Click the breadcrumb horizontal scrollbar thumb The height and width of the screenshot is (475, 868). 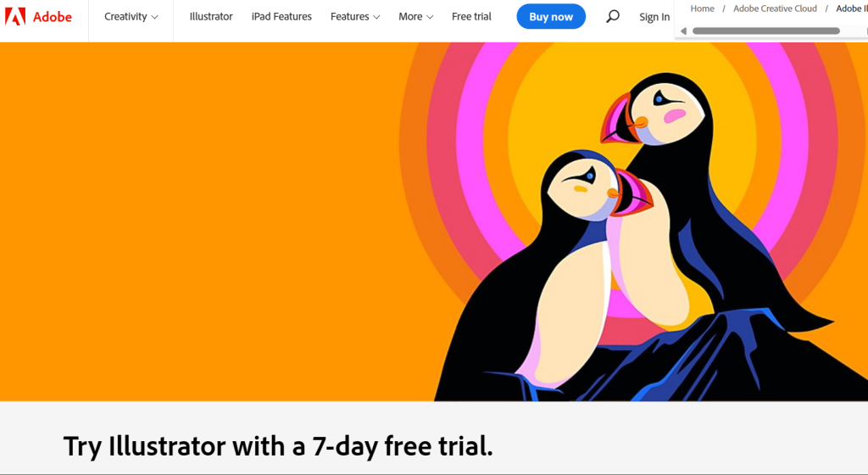pyautogui.click(x=766, y=31)
